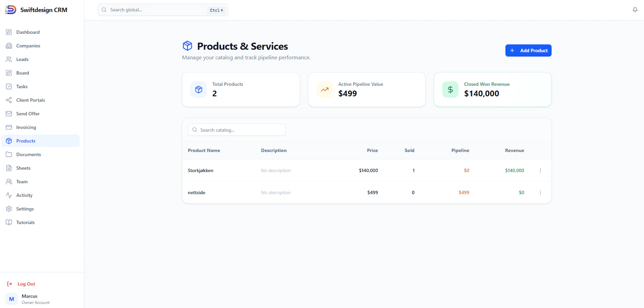Image resolution: width=644 pixels, height=308 pixels.
Task: Click the Client Portals share icon
Action: 9,100
